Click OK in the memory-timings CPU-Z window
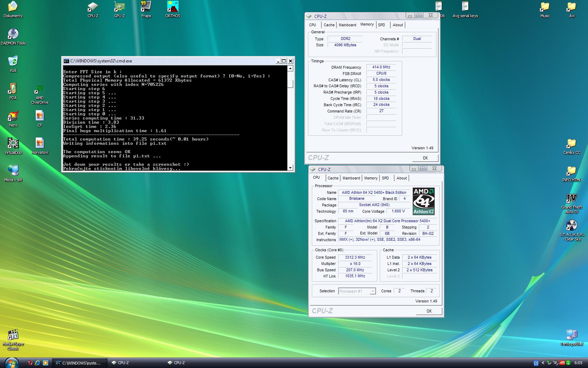This screenshot has width=588, height=368. pyautogui.click(x=425, y=158)
